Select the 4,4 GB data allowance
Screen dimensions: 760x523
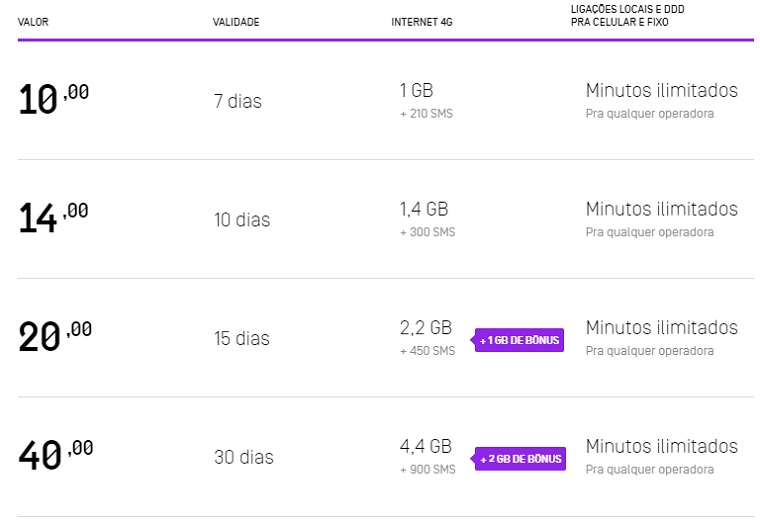(425, 447)
